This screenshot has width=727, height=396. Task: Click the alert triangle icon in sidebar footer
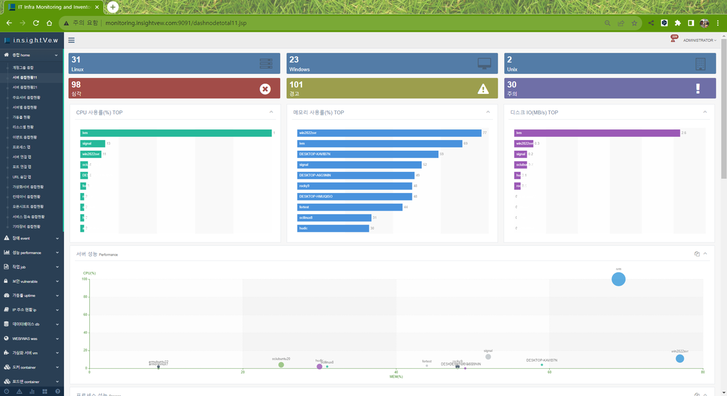(19, 391)
